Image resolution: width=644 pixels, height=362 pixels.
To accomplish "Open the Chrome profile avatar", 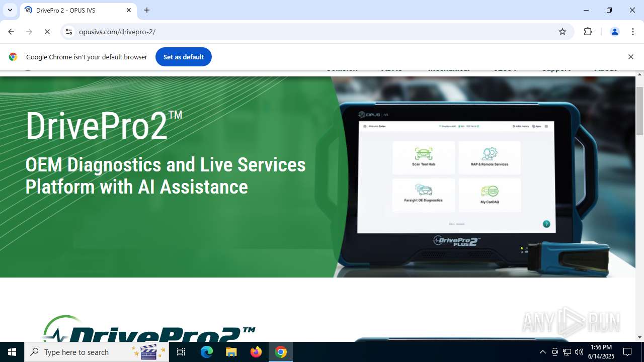I will 614,32.
